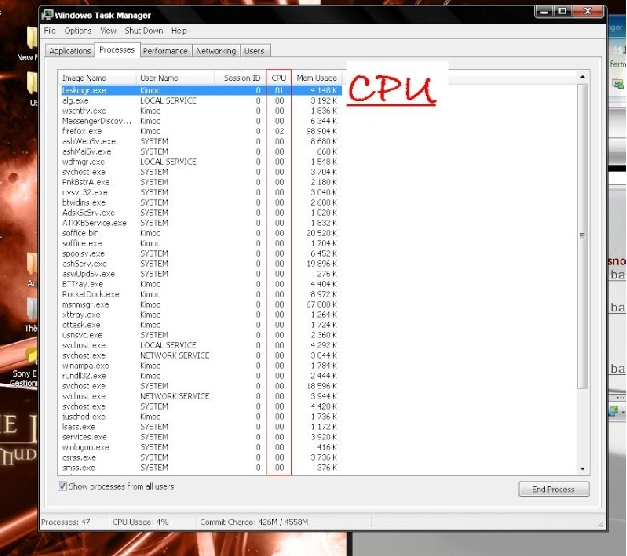Select the BTTray.exe process
627x556 pixels.
[200, 284]
